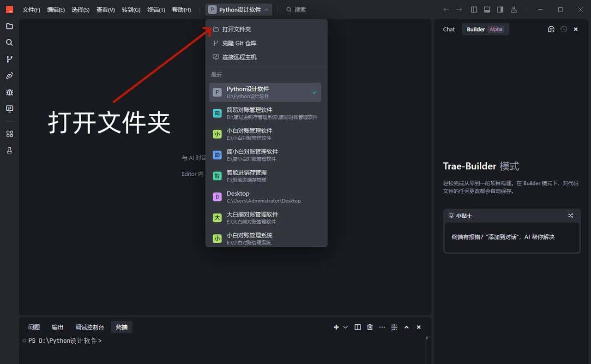Open the 文件(F) menu
The width and height of the screenshot is (591, 364).
pyautogui.click(x=31, y=9)
